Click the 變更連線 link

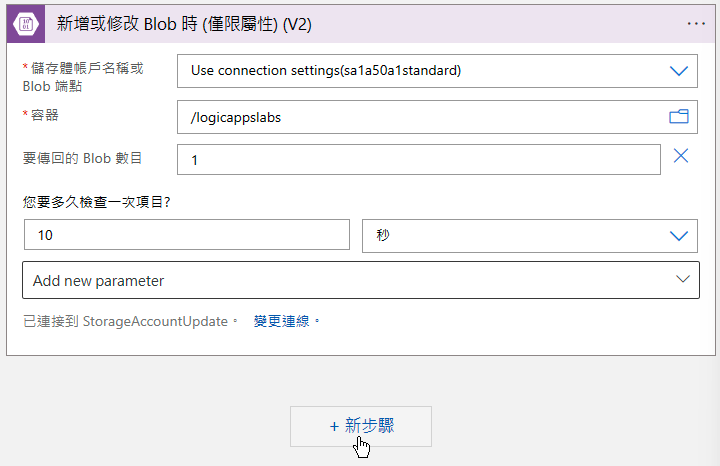pyautogui.click(x=282, y=321)
